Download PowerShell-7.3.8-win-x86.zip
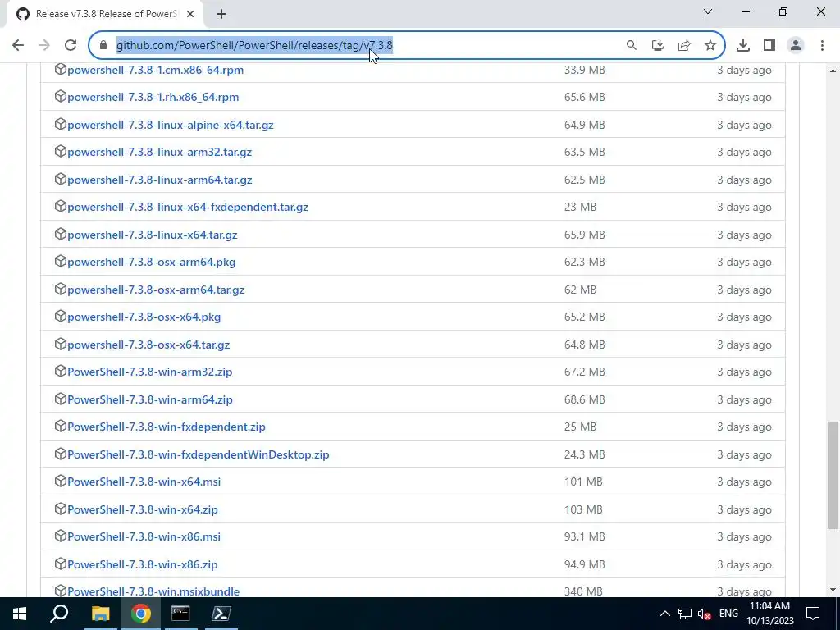 [143, 564]
